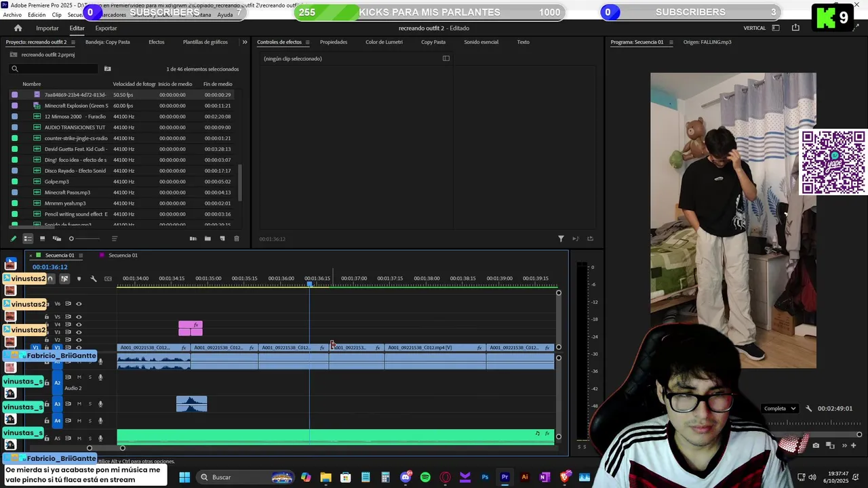This screenshot has width=868, height=488.
Task: Click workspaces icon next to VERTICAL
Action: coord(776,28)
